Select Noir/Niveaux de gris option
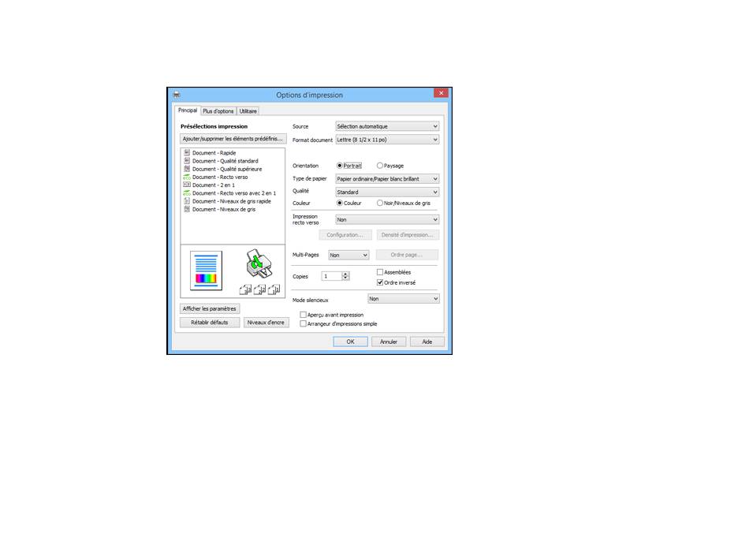Viewport: 749px width, 560px height. click(380, 203)
